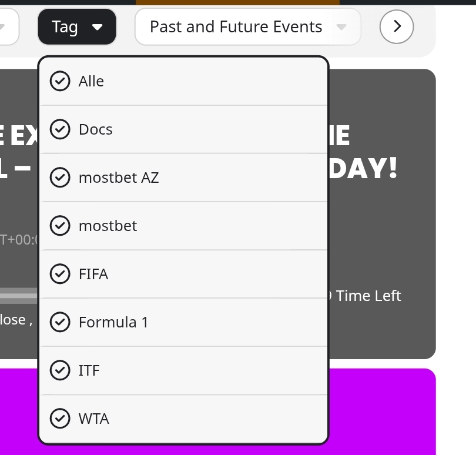The image size is (476, 455).
Task: Click the check icon beside Docs
Action: [60, 129]
